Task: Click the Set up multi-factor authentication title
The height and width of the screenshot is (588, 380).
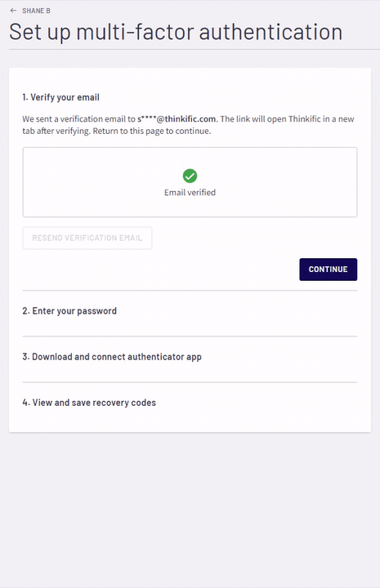Action: pos(176,32)
